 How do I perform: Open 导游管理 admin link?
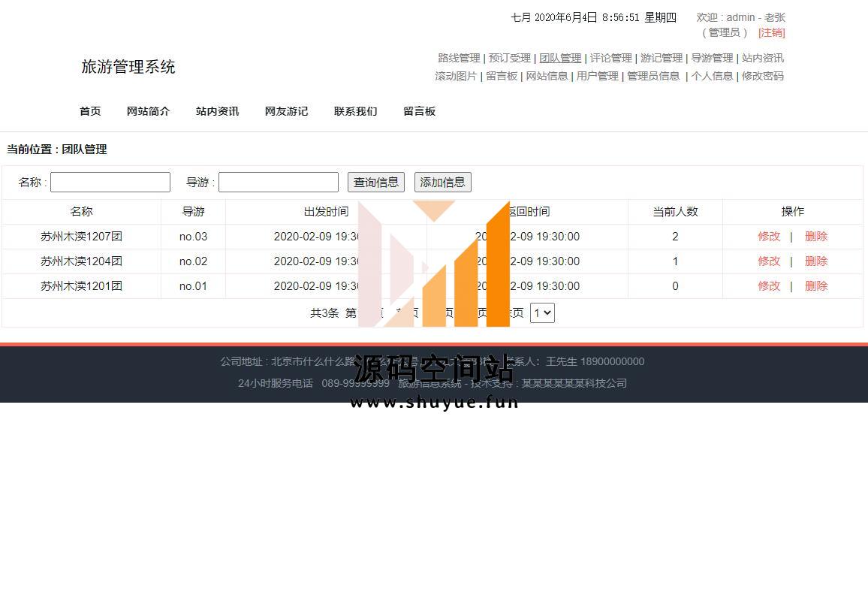click(712, 58)
